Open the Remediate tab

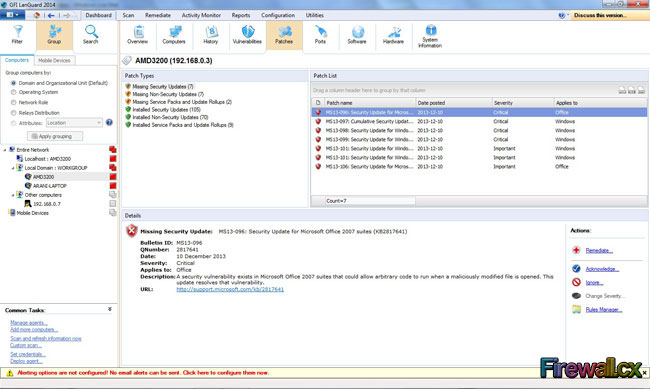(x=158, y=15)
